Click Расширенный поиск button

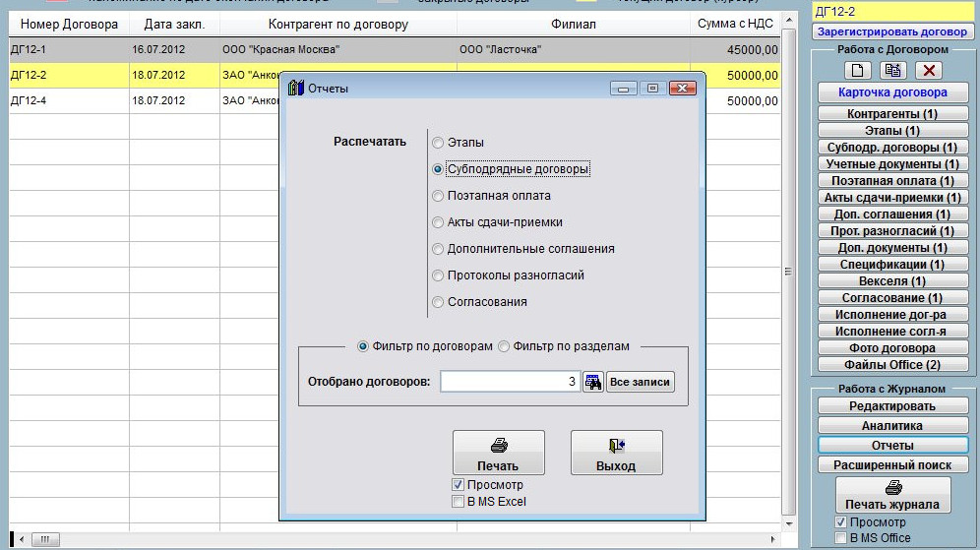click(x=892, y=465)
